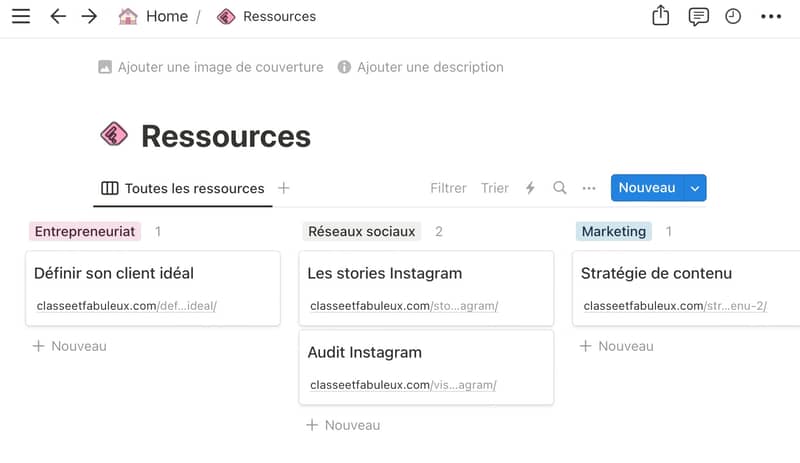Viewport: 800px width, 463px height.
Task: Open the database search magnifier
Action: point(560,188)
